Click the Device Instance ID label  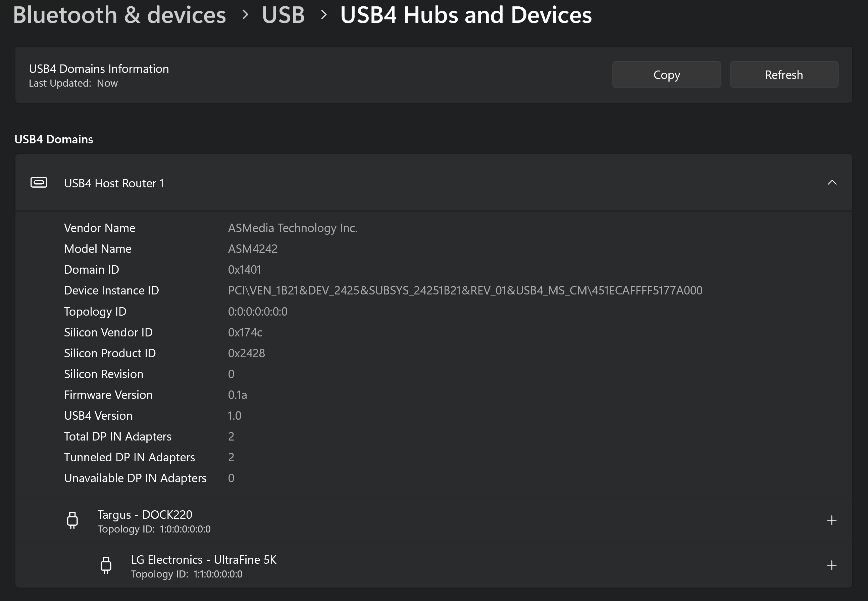pyautogui.click(x=111, y=291)
